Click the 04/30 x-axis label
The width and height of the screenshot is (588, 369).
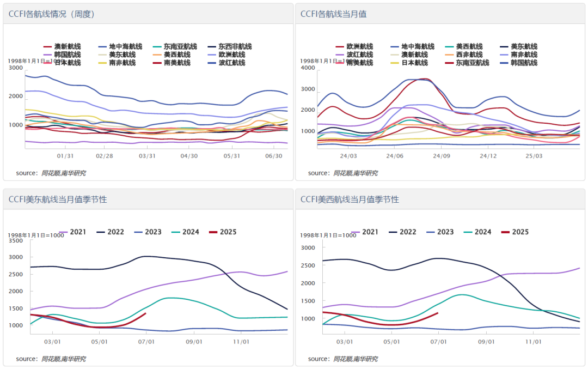click(189, 156)
